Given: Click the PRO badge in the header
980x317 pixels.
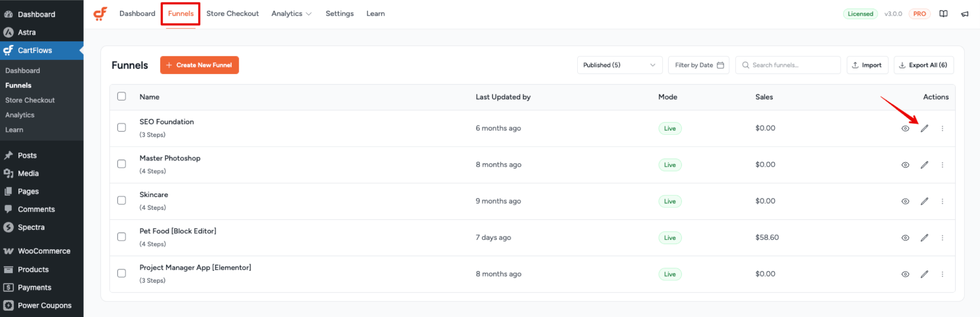Looking at the screenshot, I should [919, 14].
